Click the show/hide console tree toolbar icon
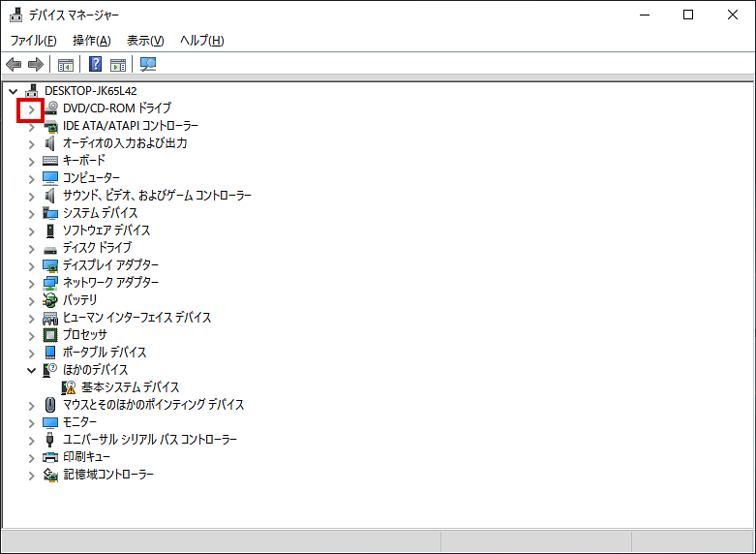 (66, 65)
